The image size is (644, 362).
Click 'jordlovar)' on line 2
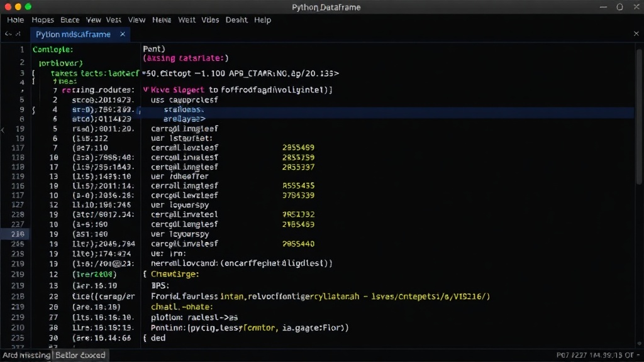[61, 63]
